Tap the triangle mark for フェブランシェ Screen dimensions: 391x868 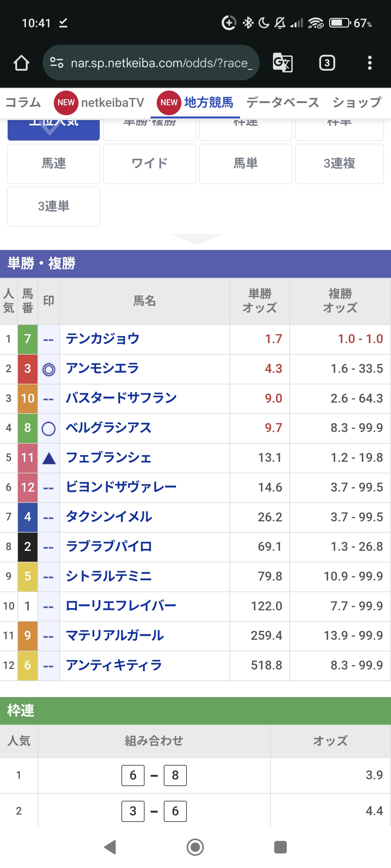(49, 458)
